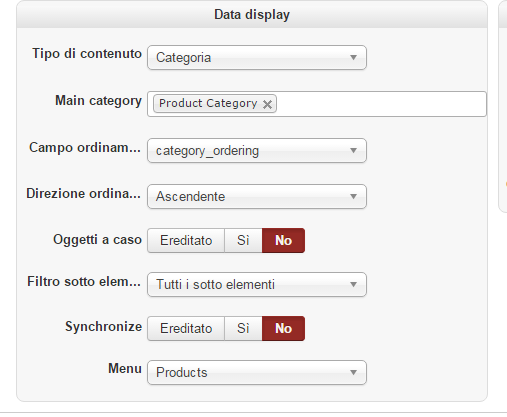Click the Filtro sotto elementi dropdown arrow
Viewport: 507px width, 417px height.
[x=353, y=285]
